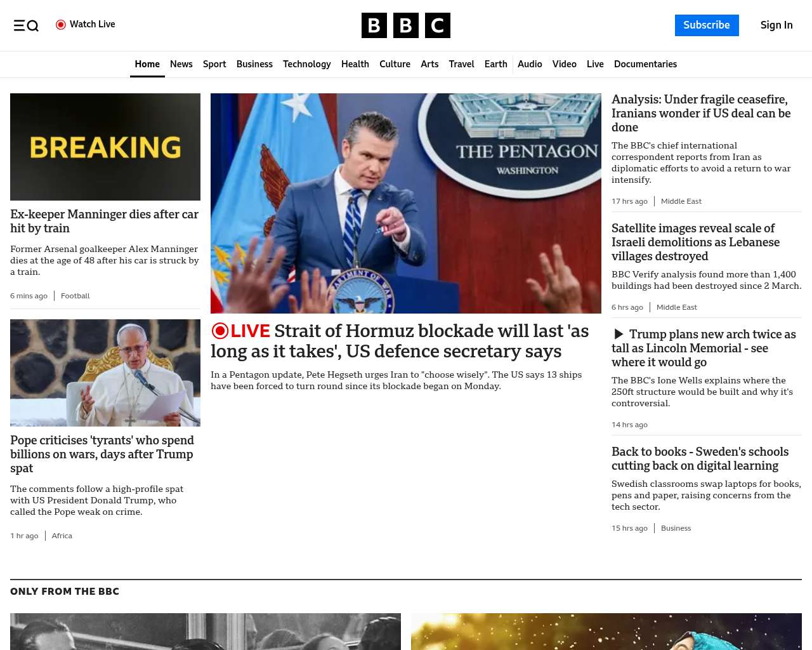This screenshot has height=650, width=812.
Task: Open the News tab
Action: 181,64
